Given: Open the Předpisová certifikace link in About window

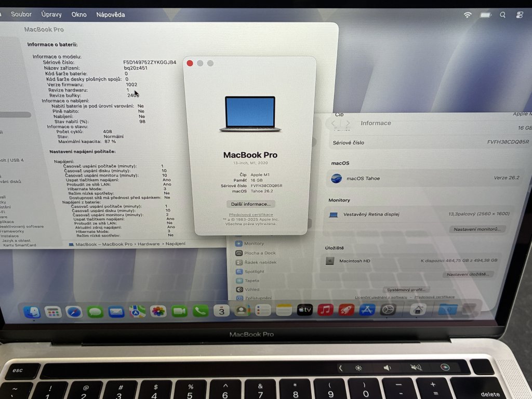Looking at the screenshot, I should (251, 215).
